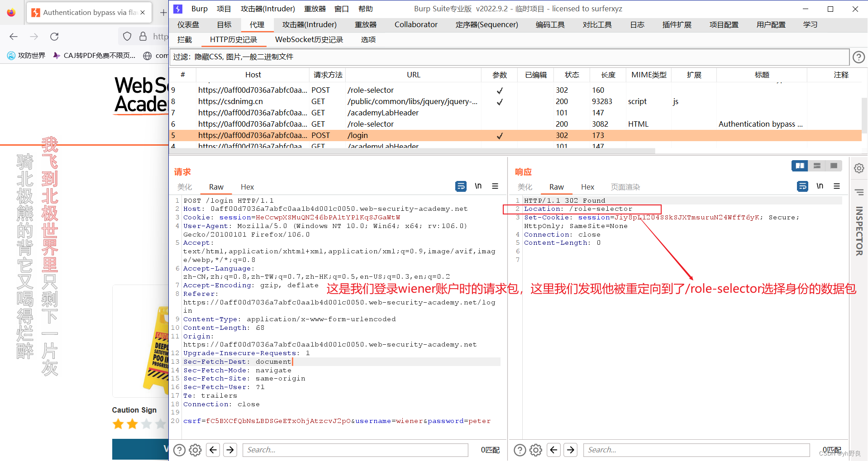868x461 pixels.
Task: Open the Burp menu
Action: click(199, 9)
